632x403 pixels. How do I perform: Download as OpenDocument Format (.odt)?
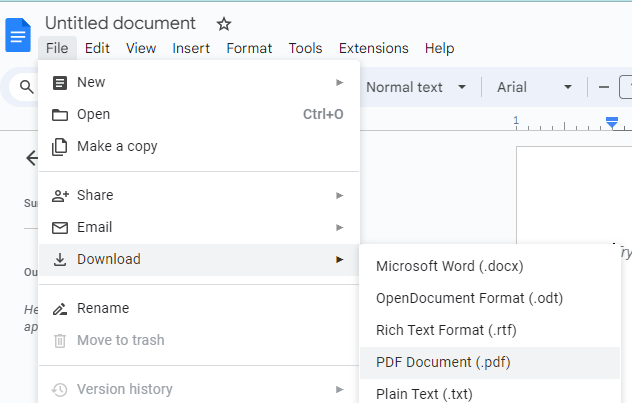[x=490, y=298]
